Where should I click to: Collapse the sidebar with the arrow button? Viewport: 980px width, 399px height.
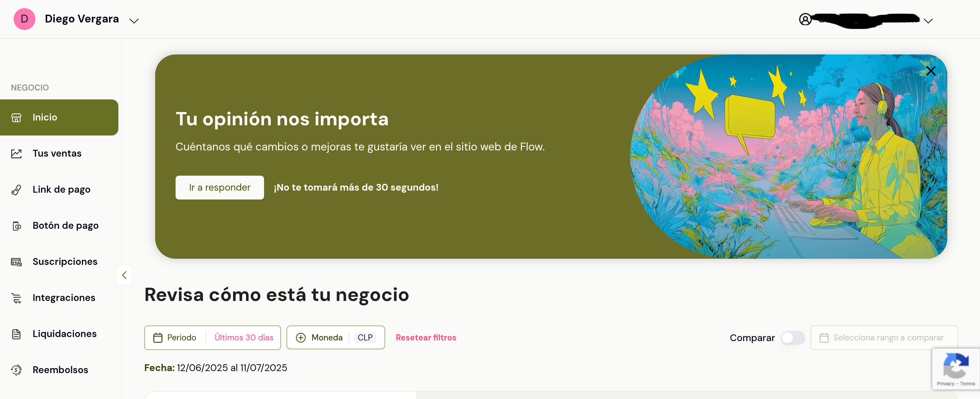click(124, 275)
